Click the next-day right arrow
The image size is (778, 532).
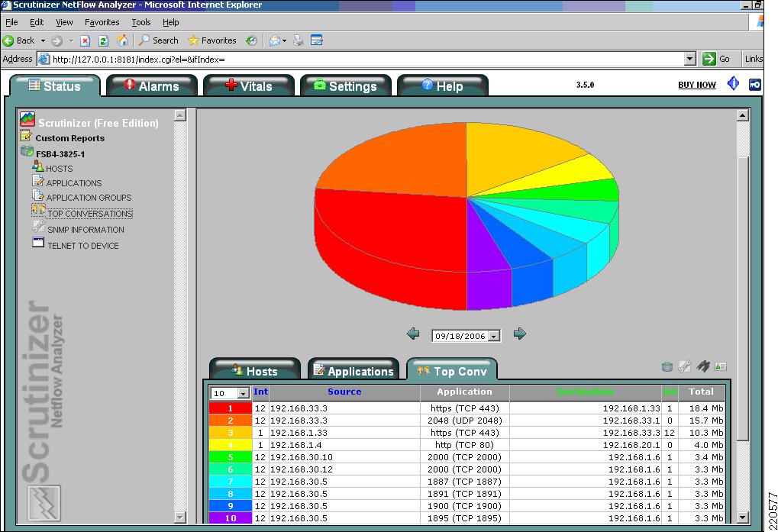click(x=519, y=334)
